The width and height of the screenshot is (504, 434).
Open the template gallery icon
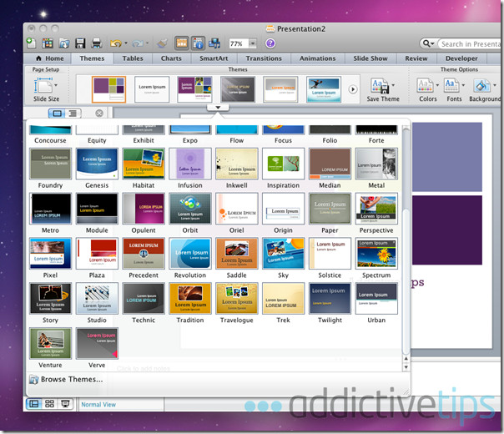[x=48, y=43]
